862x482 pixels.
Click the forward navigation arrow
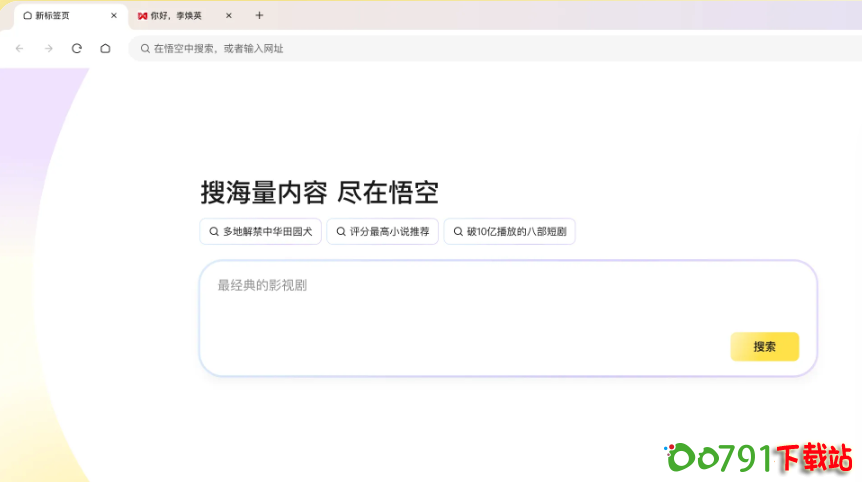[x=48, y=48]
